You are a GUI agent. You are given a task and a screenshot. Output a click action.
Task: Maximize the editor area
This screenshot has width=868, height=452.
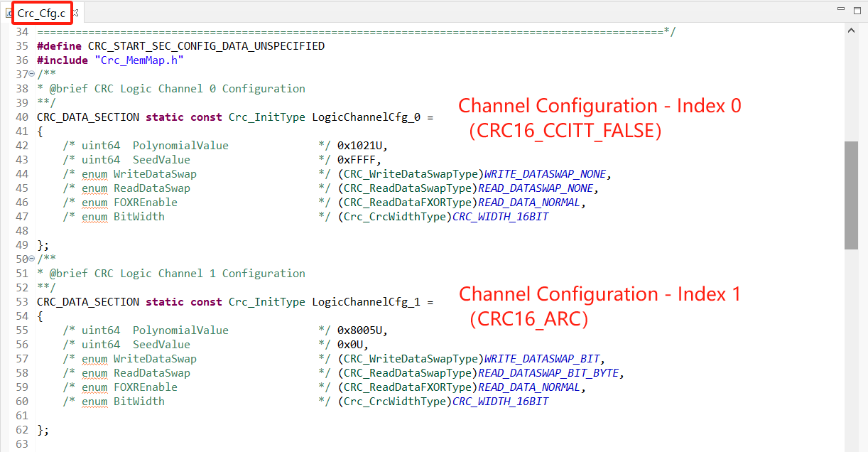click(857, 10)
